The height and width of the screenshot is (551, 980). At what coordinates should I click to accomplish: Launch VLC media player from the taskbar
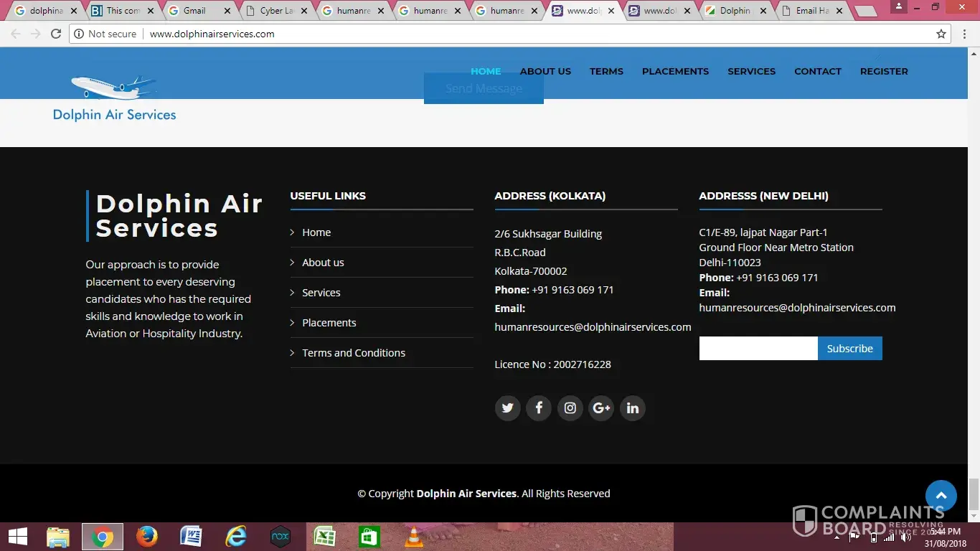click(x=414, y=537)
